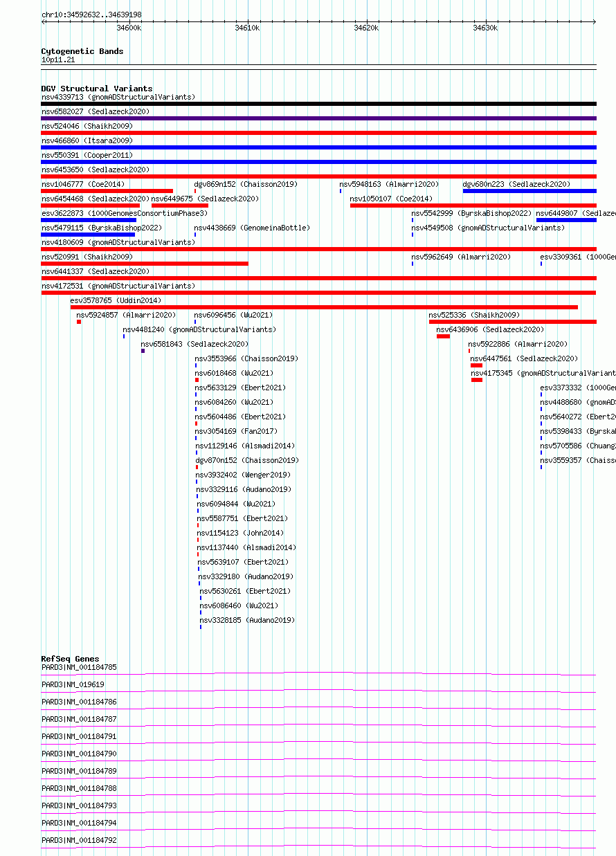Screen dimensions: 616x856
Task: Click nsv520991 (Shaikh2009) label
Action: 87,257
